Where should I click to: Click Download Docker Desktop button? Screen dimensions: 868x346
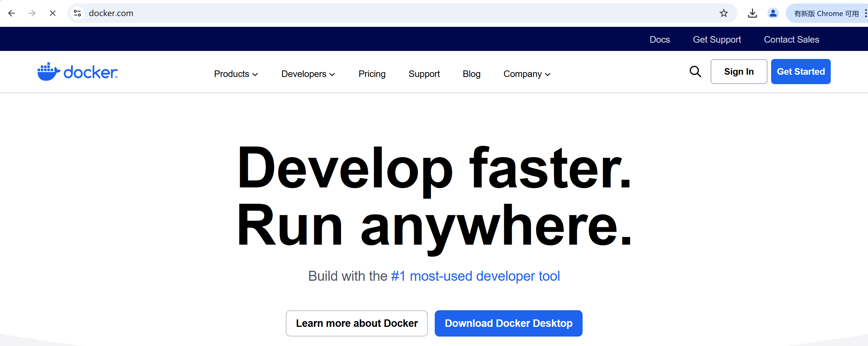coord(508,323)
